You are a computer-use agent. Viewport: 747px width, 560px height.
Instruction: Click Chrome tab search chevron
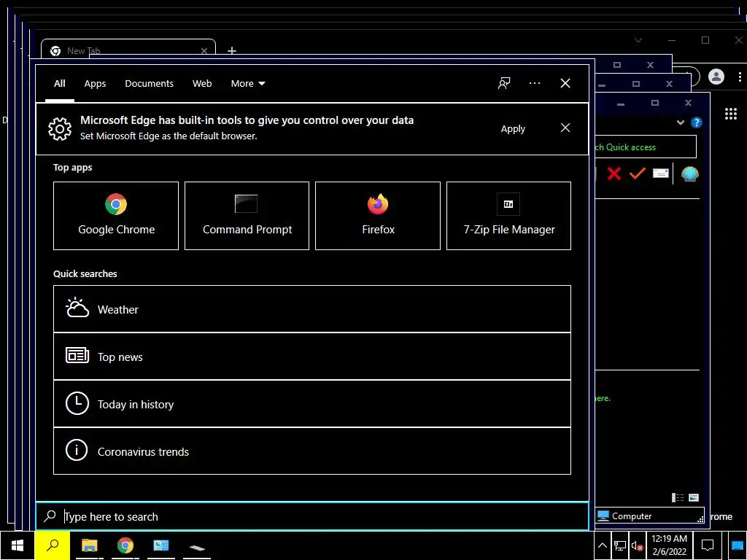638,41
